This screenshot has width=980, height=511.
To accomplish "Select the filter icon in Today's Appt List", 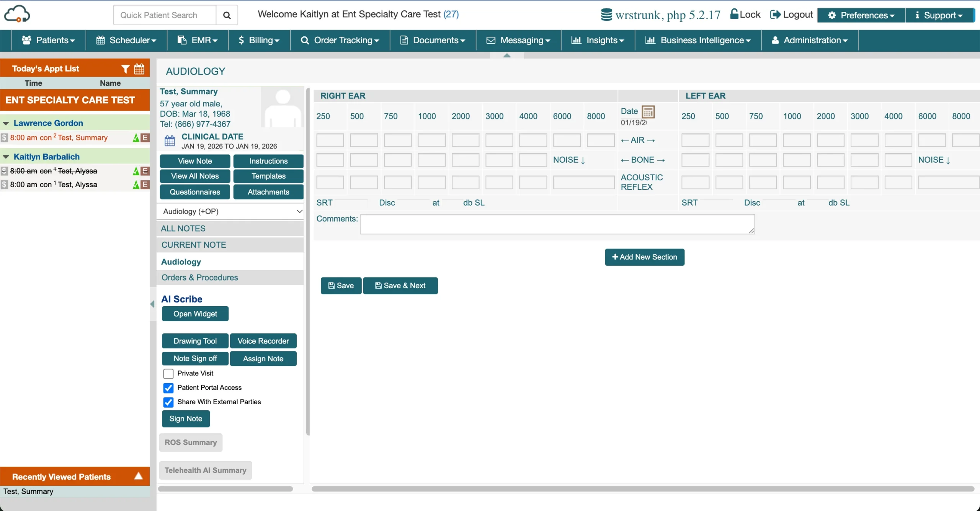I will pos(126,69).
